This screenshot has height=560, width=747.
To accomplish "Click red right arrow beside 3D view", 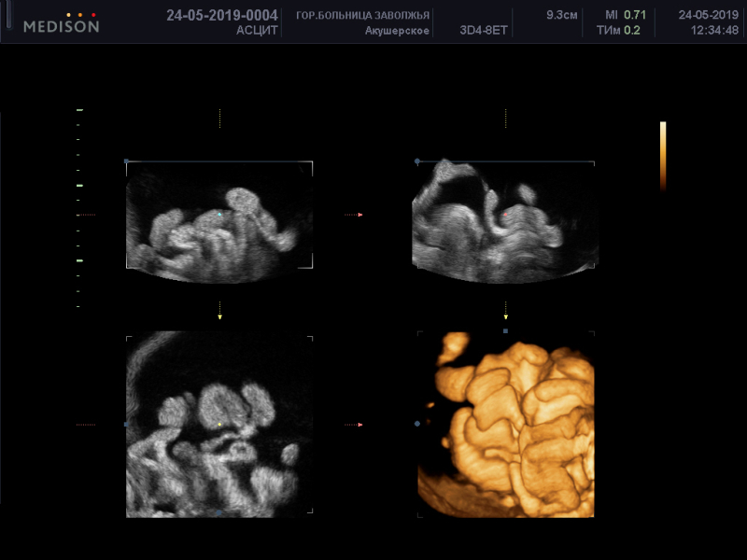I will [360, 425].
